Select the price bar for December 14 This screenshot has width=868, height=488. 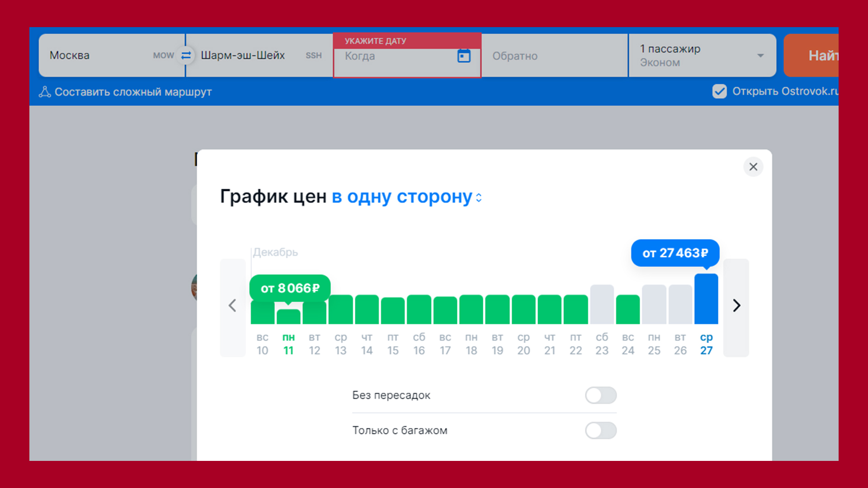[367, 310]
